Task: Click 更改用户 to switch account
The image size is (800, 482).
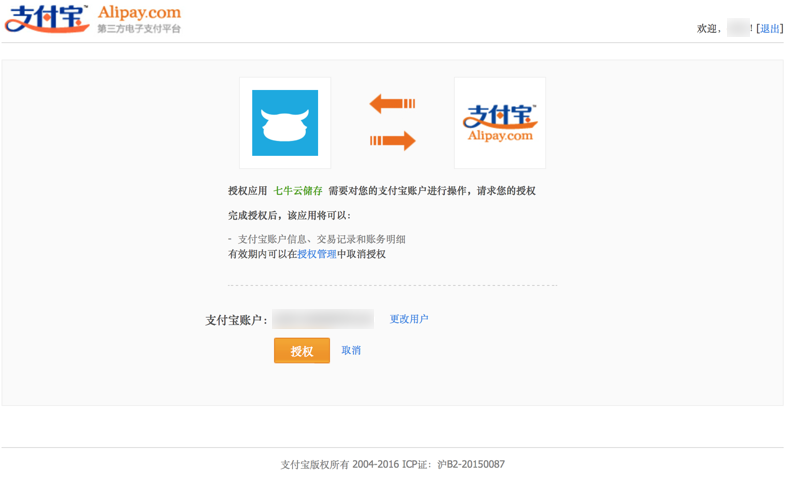Action: (x=409, y=319)
